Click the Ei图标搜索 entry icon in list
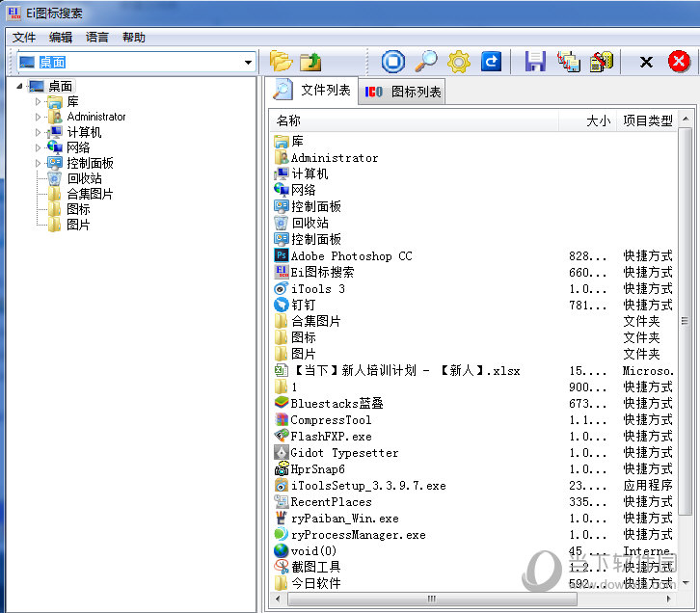 pyautogui.click(x=281, y=272)
